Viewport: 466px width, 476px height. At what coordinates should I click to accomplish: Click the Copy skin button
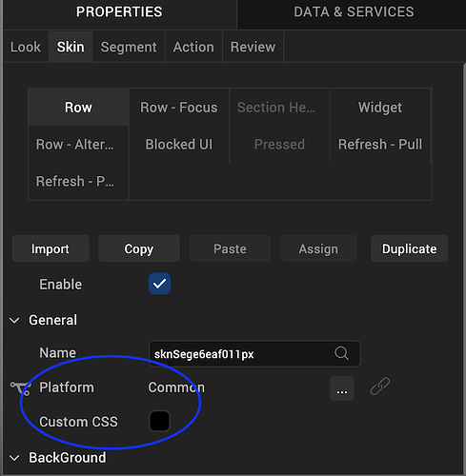click(x=139, y=248)
